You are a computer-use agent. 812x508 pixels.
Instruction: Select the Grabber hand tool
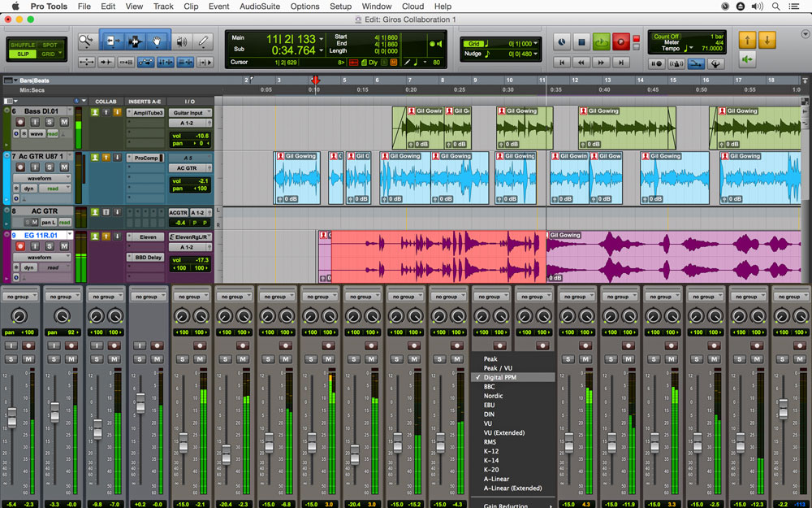click(157, 41)
